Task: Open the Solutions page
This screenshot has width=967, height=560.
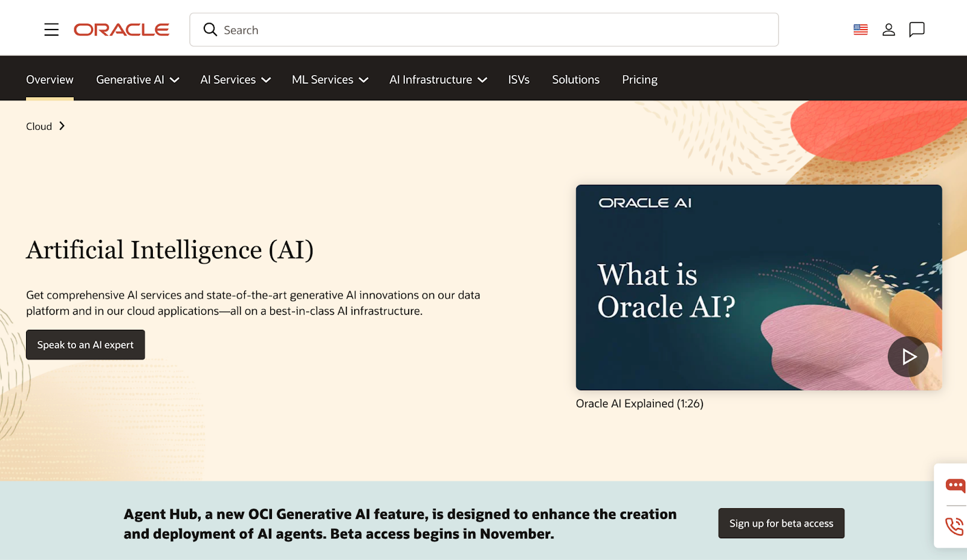Action: pos(575,79)
